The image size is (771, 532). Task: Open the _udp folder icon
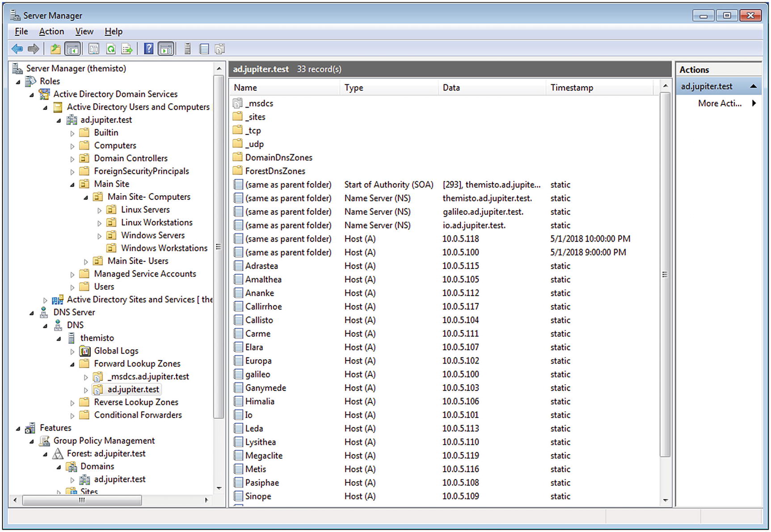(238, 144)
